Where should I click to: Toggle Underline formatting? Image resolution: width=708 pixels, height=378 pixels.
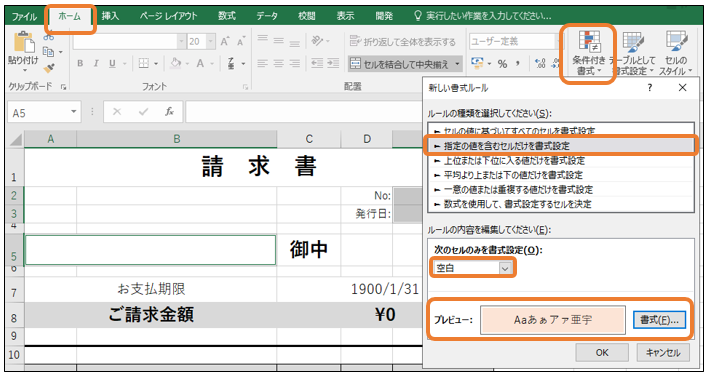[112, 64]
